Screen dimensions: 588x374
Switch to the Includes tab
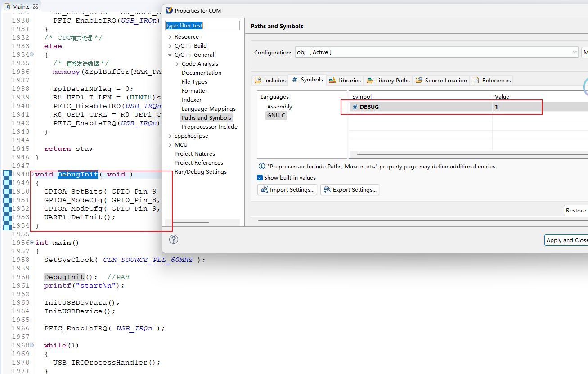pos(270,80)
